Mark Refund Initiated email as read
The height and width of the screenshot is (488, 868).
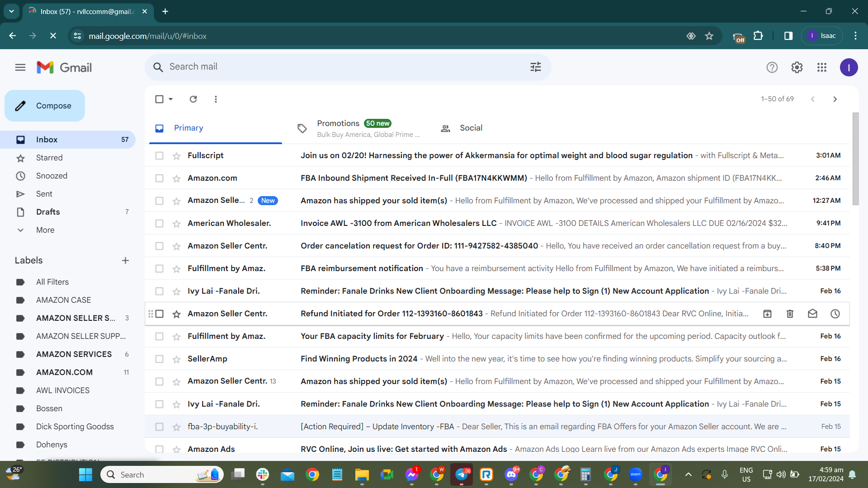click(812, 314)
